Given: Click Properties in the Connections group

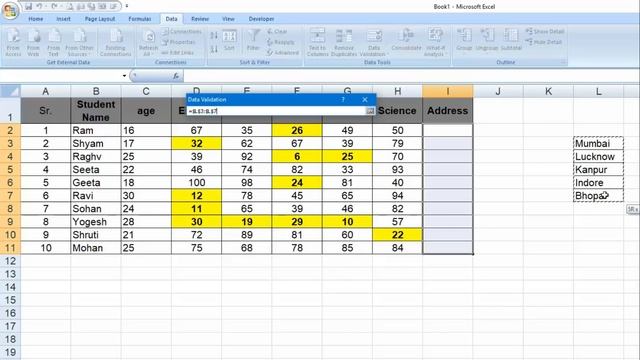Looking at the screenshot, I should pos(179,42).
